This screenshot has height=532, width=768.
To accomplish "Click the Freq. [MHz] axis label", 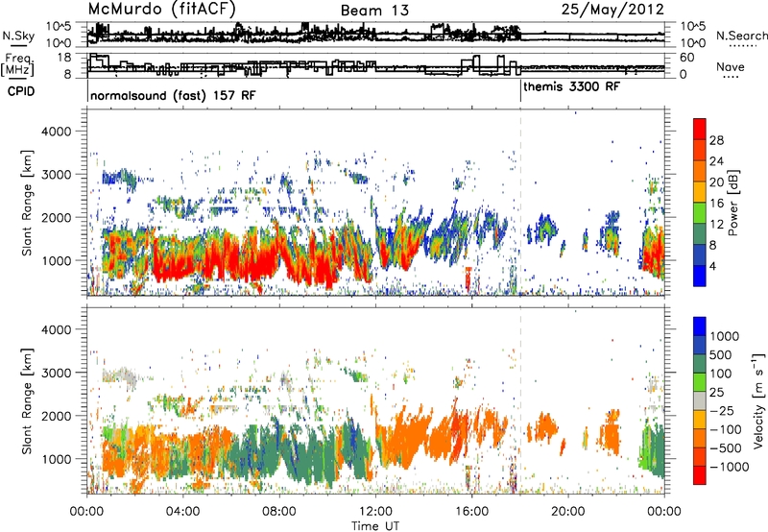I will coord(17,65).
